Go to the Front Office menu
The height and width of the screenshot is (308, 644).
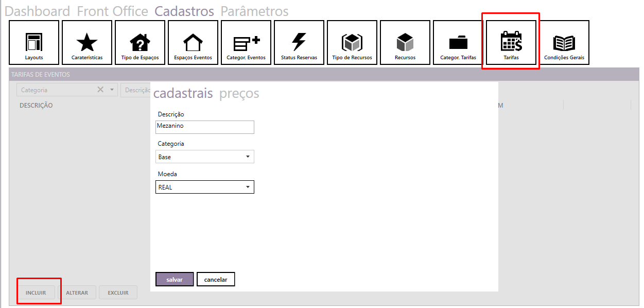click(x=112, y=11)
